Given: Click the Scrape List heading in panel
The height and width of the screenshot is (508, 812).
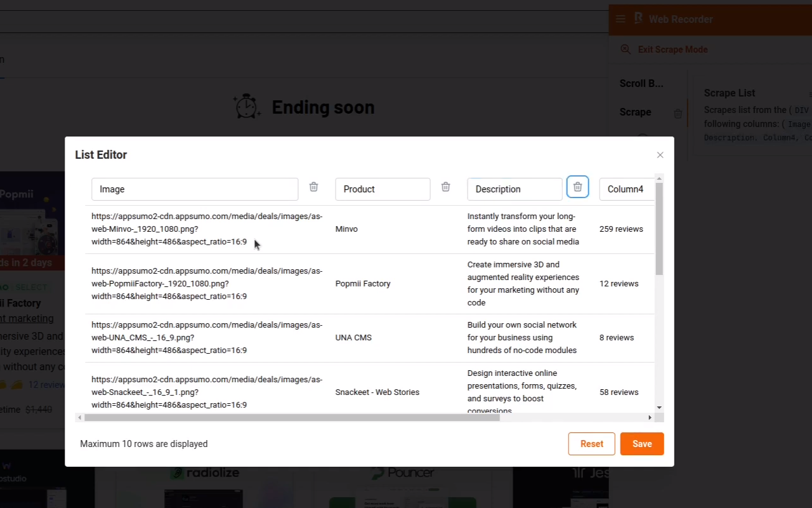Looking at the screenshot, I should pos(730,93).
